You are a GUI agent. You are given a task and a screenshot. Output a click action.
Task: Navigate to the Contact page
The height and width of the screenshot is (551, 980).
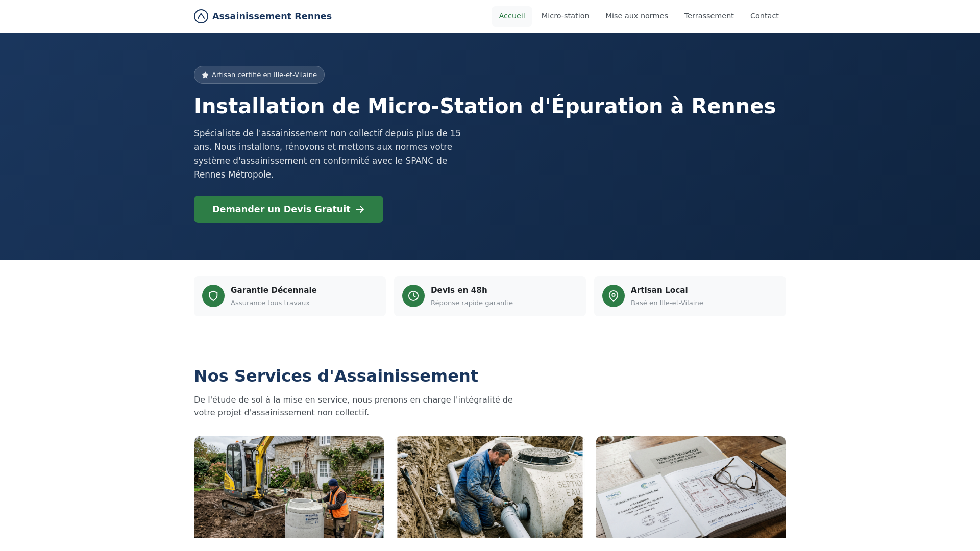pos(764,16)
